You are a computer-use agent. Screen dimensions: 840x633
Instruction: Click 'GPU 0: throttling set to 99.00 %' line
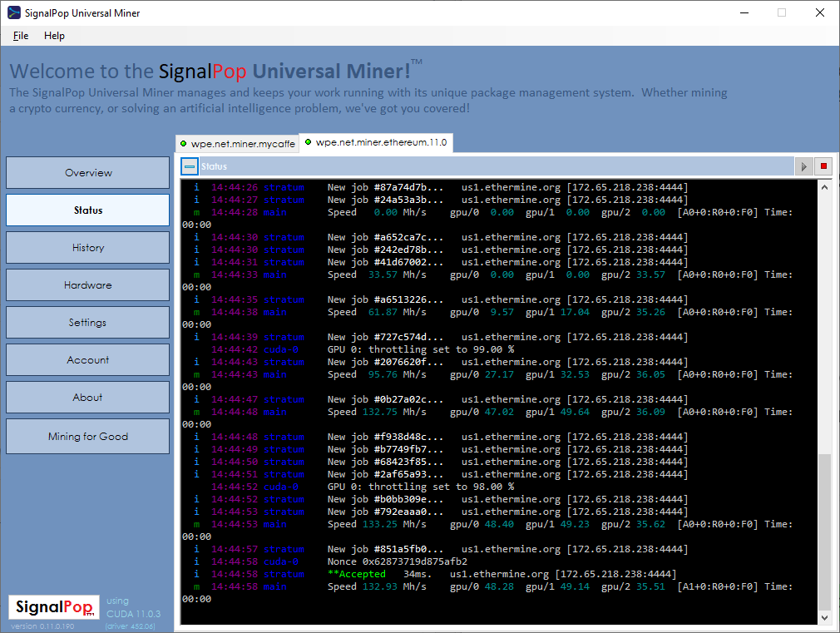click(x=421, y=349)
